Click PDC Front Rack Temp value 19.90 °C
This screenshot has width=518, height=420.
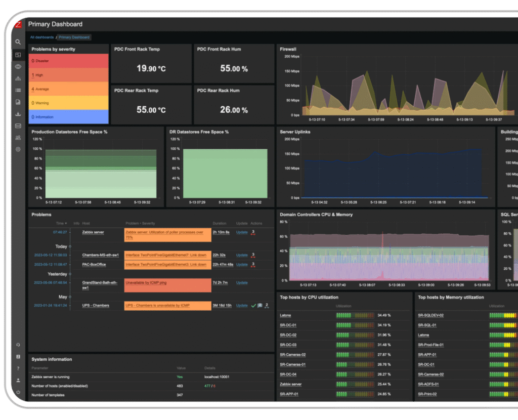151,68
